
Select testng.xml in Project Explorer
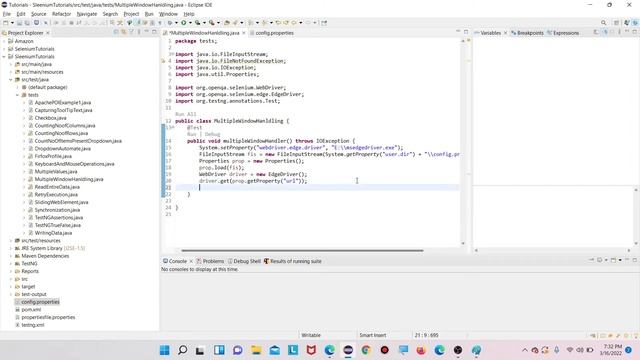pos(33,325)
